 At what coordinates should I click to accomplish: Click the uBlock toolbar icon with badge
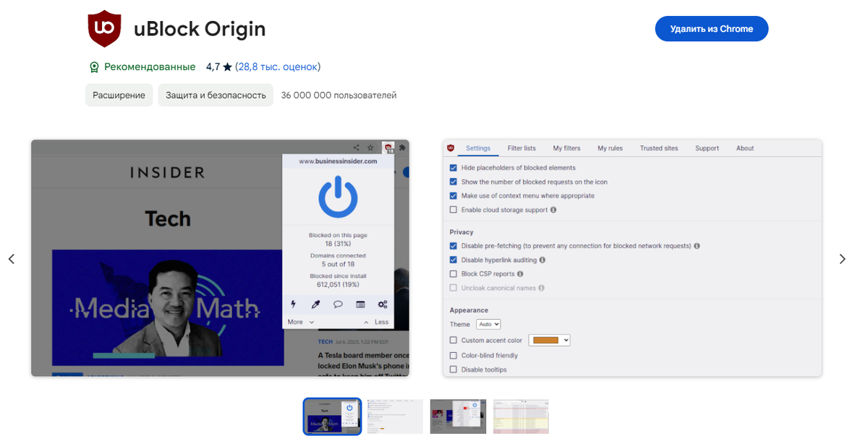[389, 148]
